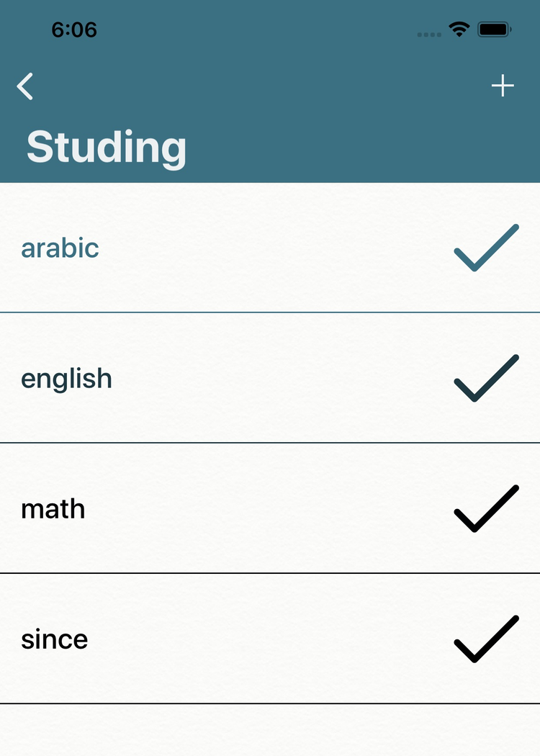Select the math item label
Image resolution: width=540 pixels, height=756 pixels.
[x=53, y=509]
